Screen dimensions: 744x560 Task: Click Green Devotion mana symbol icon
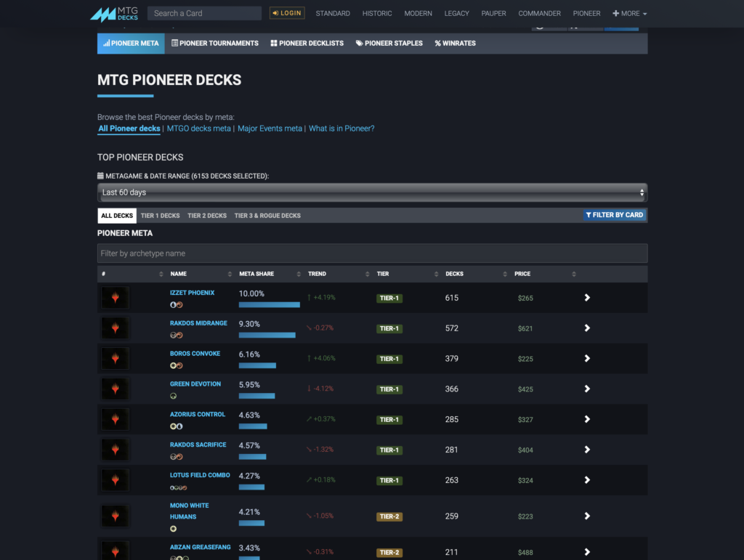point(173,396)
